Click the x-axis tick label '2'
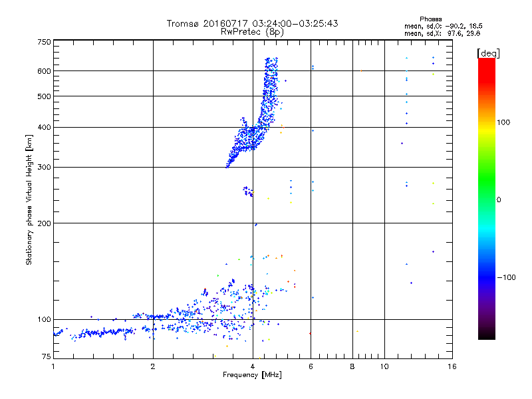532x399 pixels. [x=153, y=366]
